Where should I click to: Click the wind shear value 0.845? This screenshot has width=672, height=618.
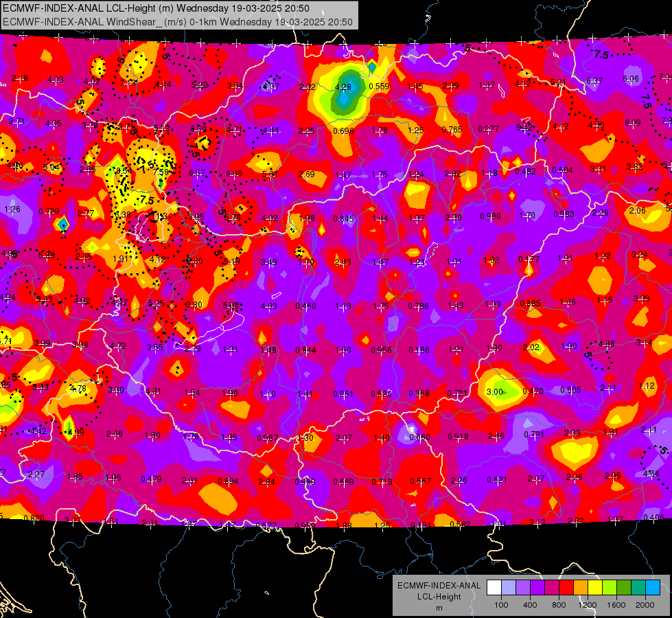344,219
